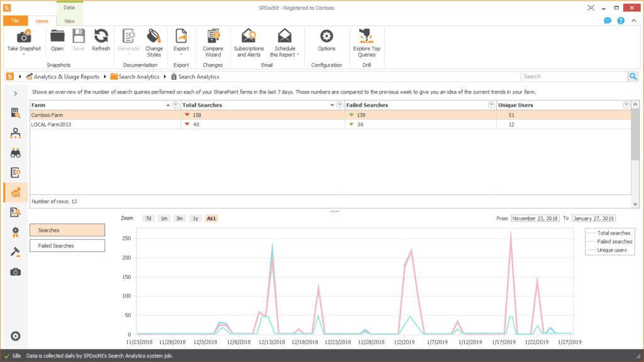Screen dimensions: 644x362
Task: Click the Subscriptions and Alerts icon
Action: click(248, 37)
